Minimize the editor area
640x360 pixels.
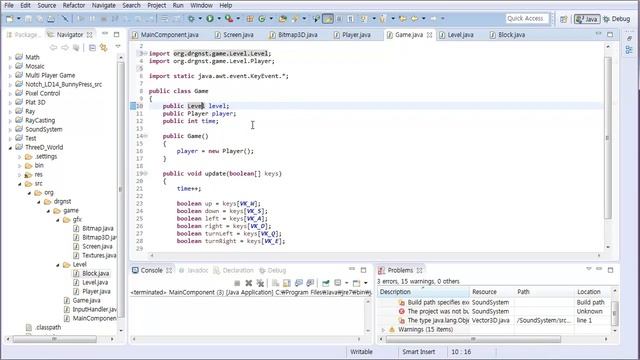[598, 34]
